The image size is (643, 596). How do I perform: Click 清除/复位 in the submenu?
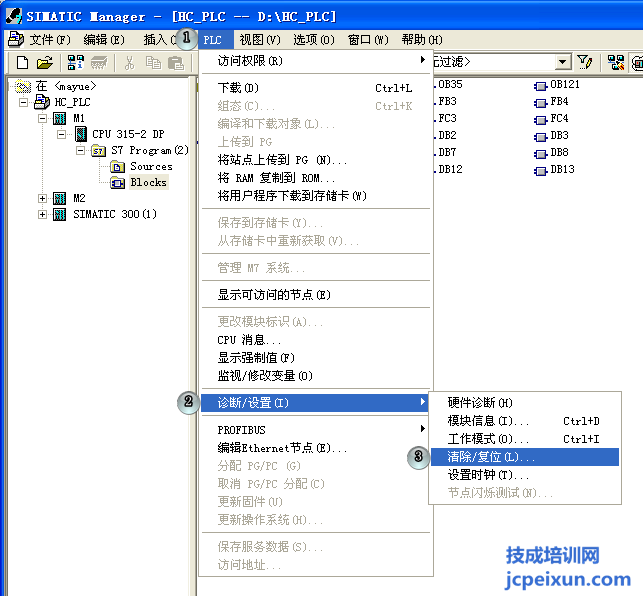(x=491, y=457)
